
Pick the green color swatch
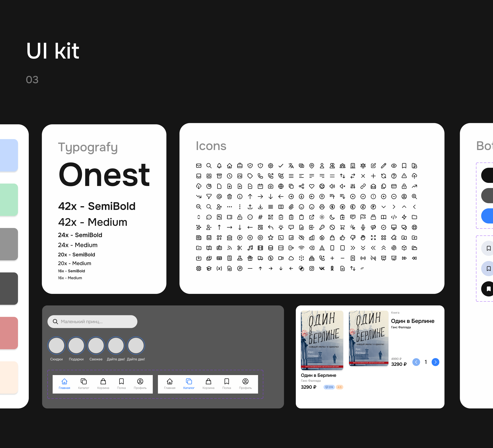coord(9,199)
